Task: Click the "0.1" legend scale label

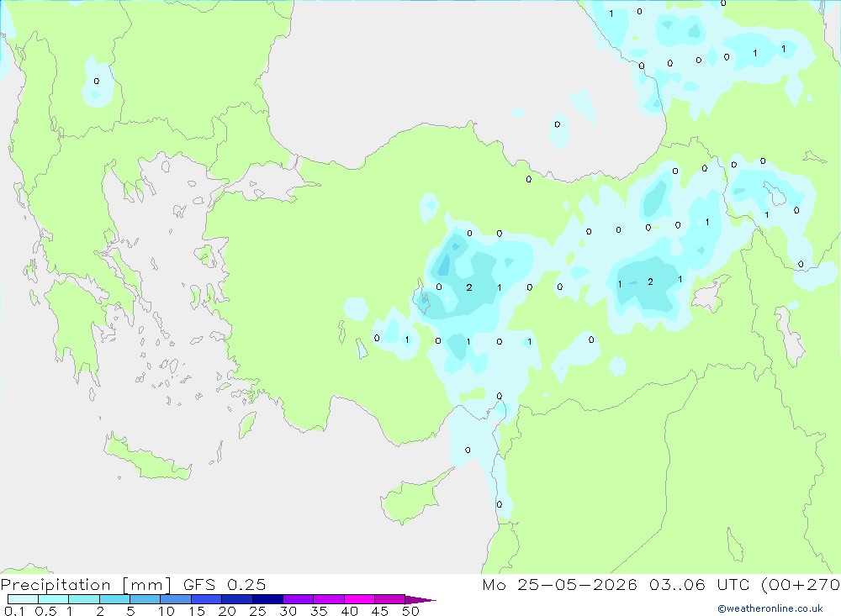Action: 14,611
